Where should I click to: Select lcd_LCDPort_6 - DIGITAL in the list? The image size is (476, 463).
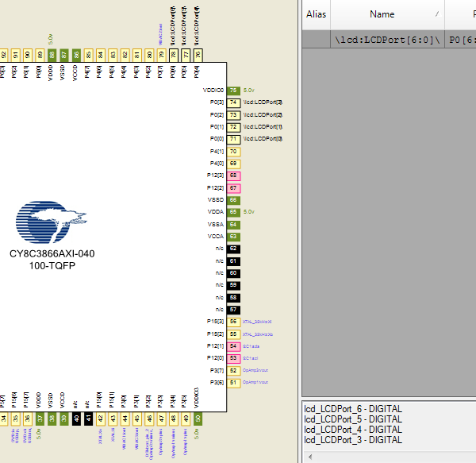coord(353,409)
